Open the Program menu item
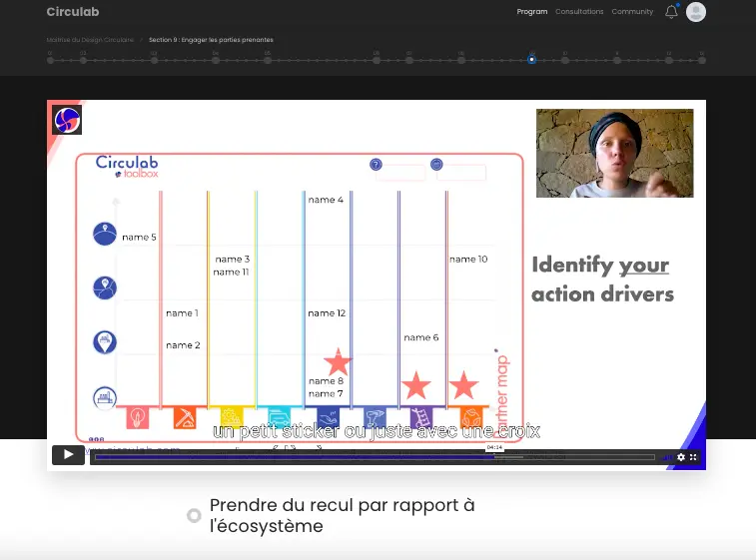 [532, 12]
